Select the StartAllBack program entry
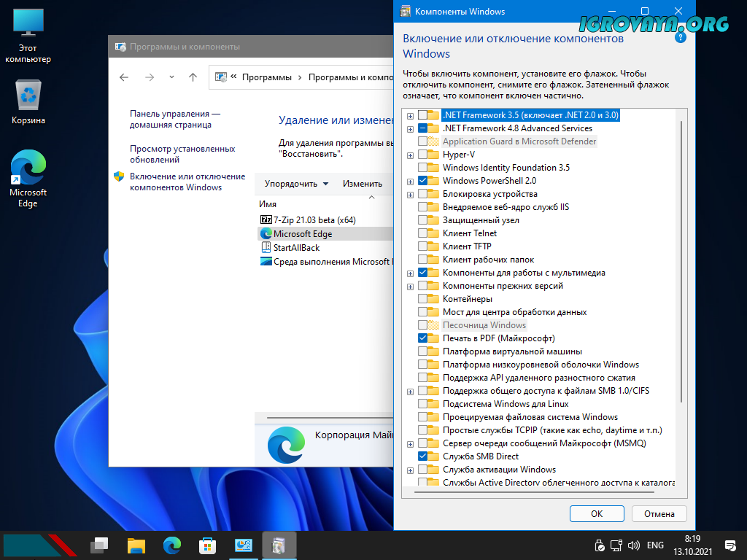 (x=296, y=248)
